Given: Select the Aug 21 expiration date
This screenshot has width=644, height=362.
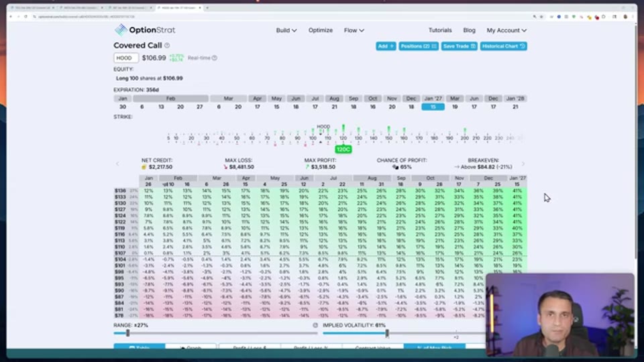Looking at the screenshot, I should tap(334, 107).
